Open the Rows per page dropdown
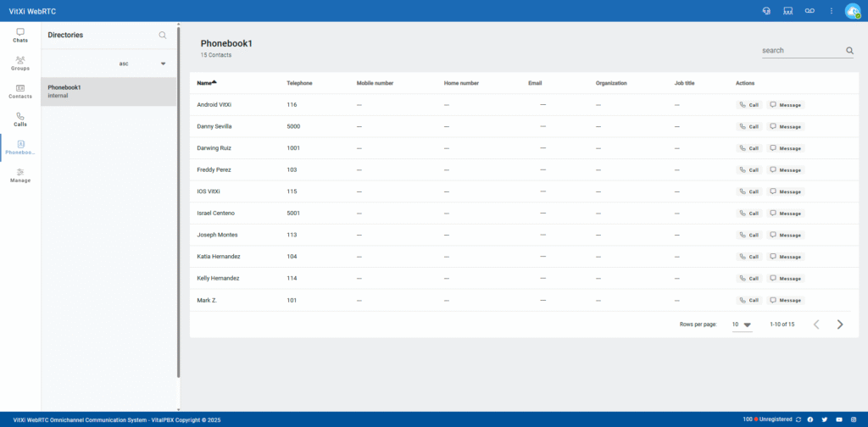Screen dimensions: 868x427 point(742,324)
